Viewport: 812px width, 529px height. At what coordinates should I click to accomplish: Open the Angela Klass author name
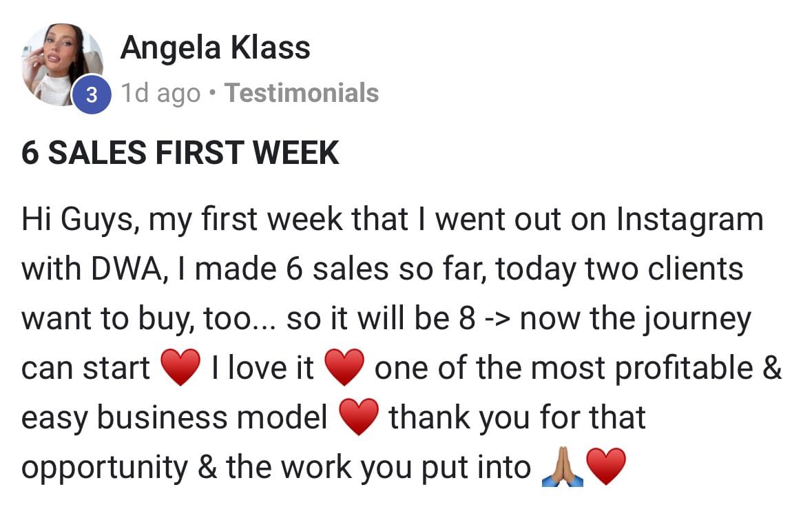click(215, 48)
